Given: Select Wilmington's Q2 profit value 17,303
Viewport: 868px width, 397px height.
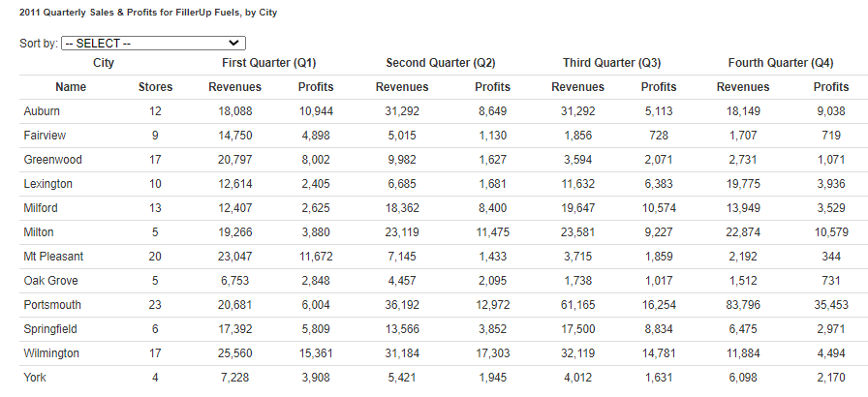Looking at the screenshot, I should pyautogui.click(x=492, y=353).
